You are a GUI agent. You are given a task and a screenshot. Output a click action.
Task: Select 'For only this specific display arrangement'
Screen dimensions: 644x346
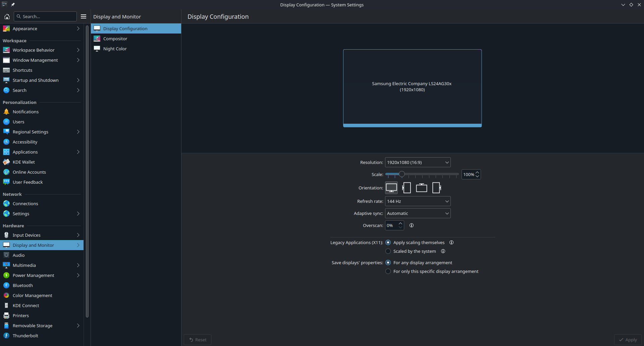click(388, 271)
